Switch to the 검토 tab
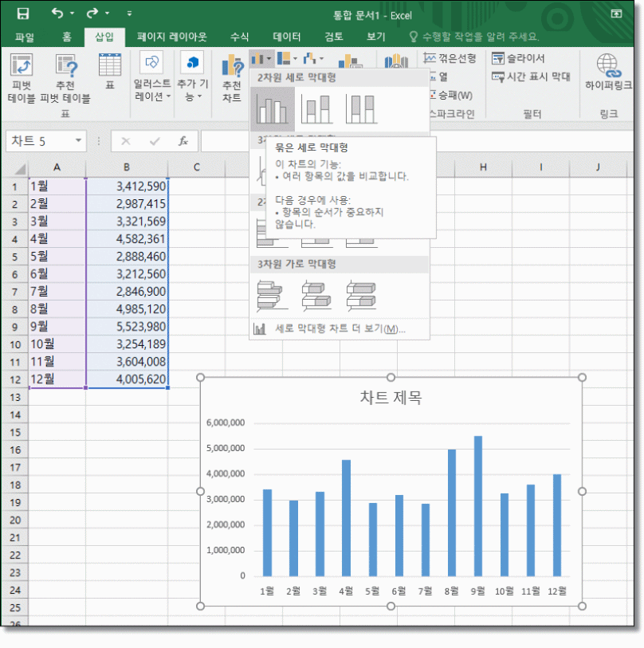 (334, 37)
